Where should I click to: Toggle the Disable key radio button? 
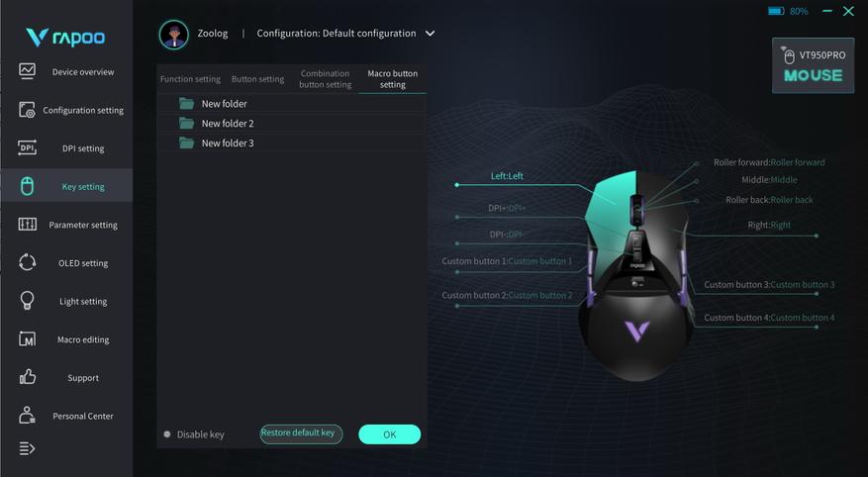pos(167,434)
